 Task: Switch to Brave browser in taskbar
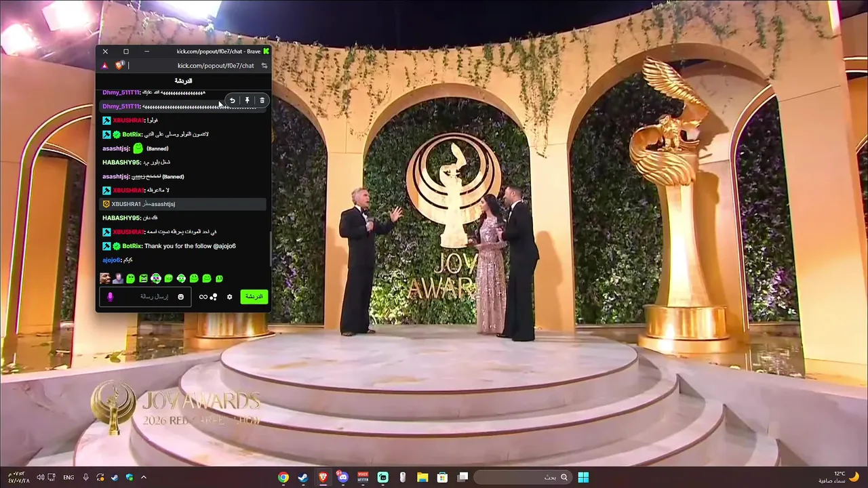point(323,477)
